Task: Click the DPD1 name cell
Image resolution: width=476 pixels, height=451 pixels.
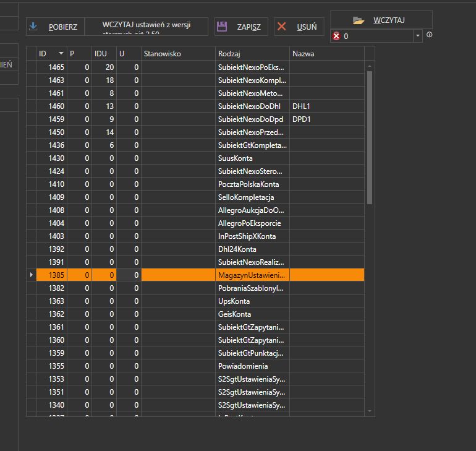Action: tap(327, 119)
